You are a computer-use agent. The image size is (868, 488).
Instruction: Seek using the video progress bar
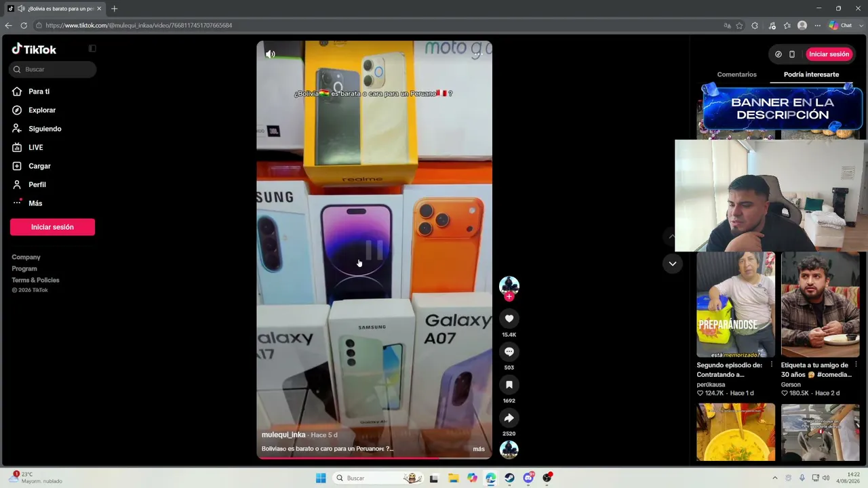(374, 457)
